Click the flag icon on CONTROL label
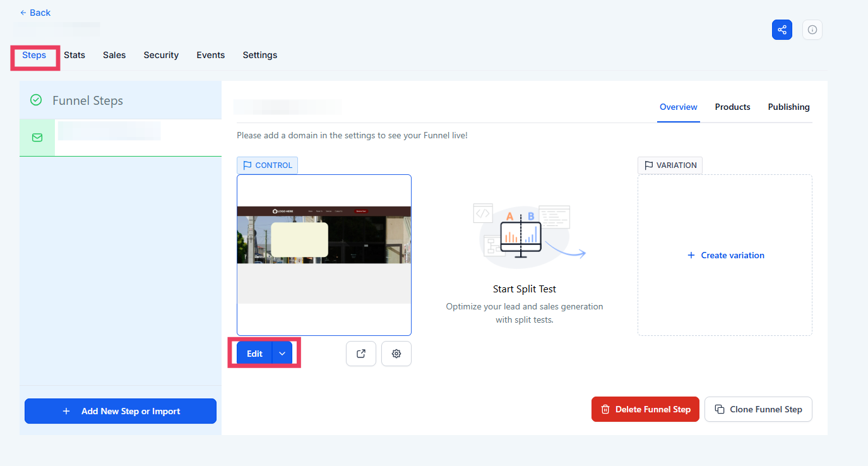 point(247,165)
